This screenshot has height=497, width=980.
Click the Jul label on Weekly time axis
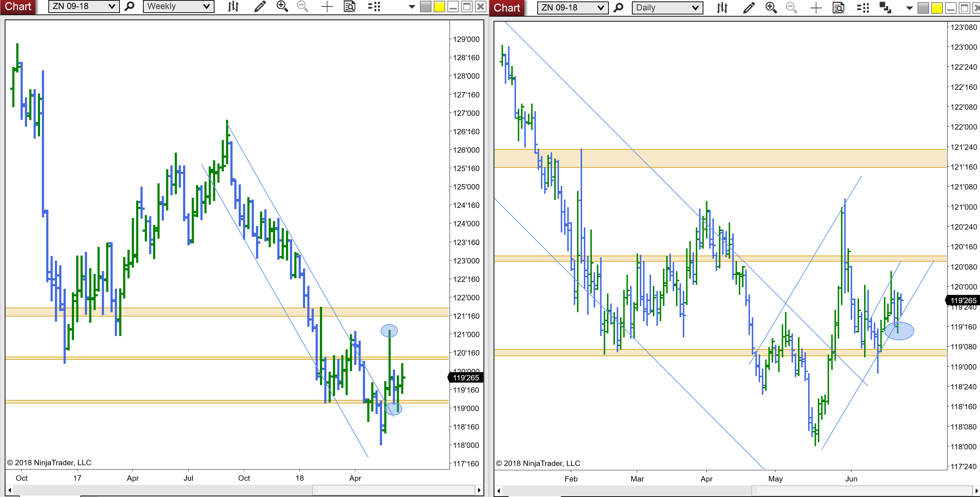188,478
